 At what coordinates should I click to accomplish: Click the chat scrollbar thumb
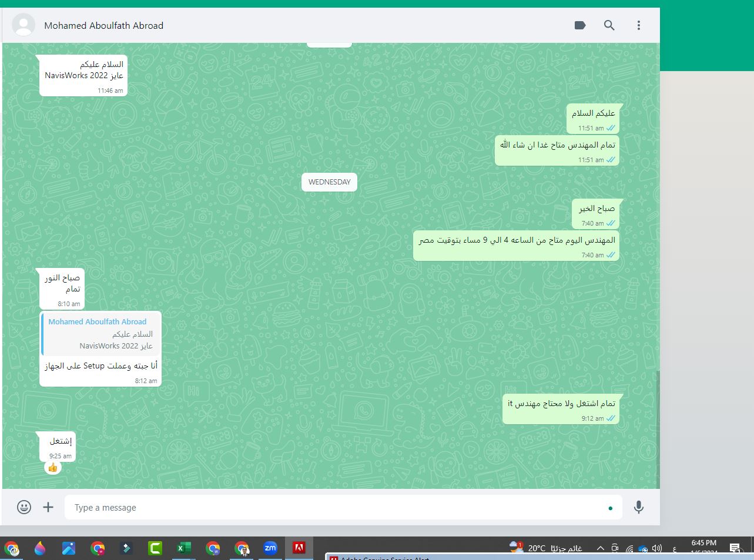click(x=658, y=429)
